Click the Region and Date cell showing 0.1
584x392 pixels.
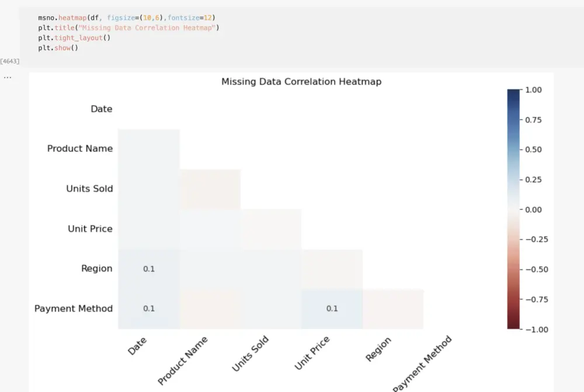point(149,269)
